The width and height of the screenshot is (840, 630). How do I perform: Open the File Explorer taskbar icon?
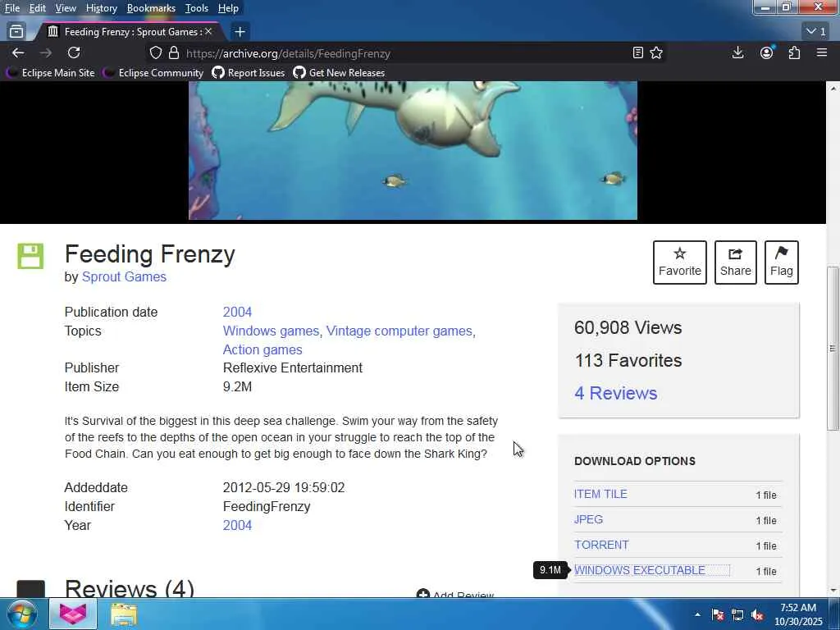point(124,614)
